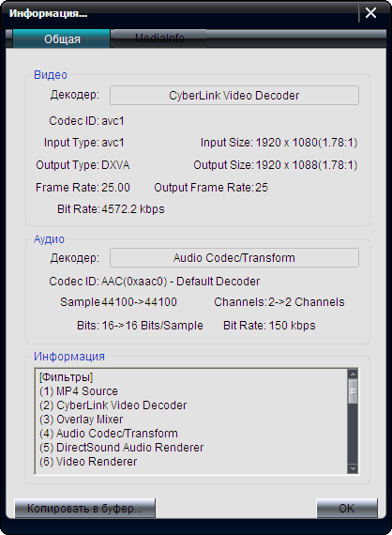The image size is (392, 535).
Task: Click the filters list scroll down arrow
Action: 353,468
